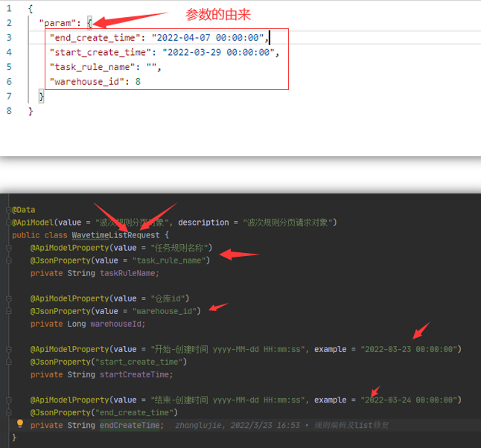Click the highlighted opening brace after "param":

[89, 23]
